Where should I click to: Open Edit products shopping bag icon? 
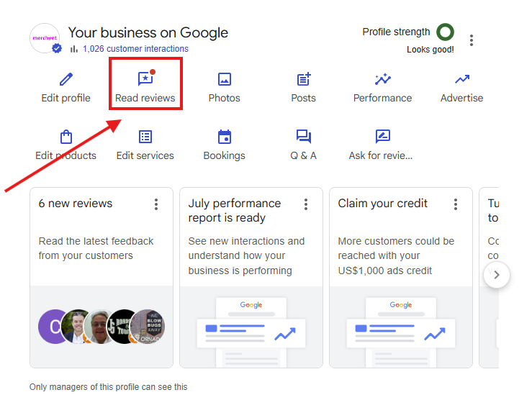tap(66, 137)
